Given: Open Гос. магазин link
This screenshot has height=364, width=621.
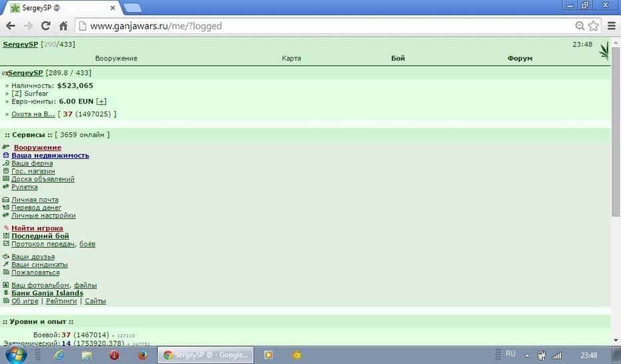Looking at the screenshot, I should click(x=33, y=171).
